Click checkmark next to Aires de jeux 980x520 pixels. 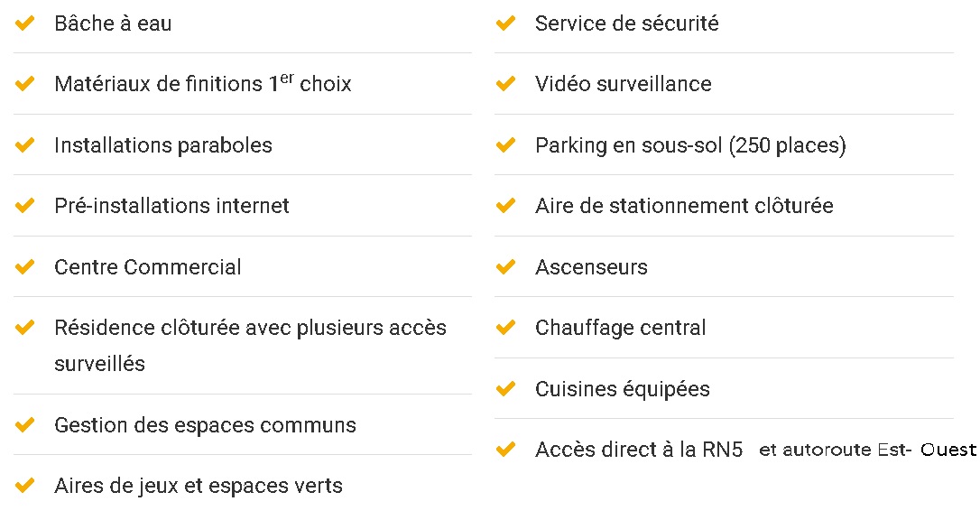25,486
